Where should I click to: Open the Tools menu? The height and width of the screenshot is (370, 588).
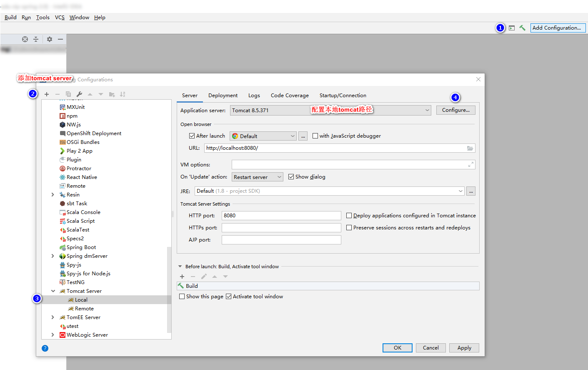(43, 18)
